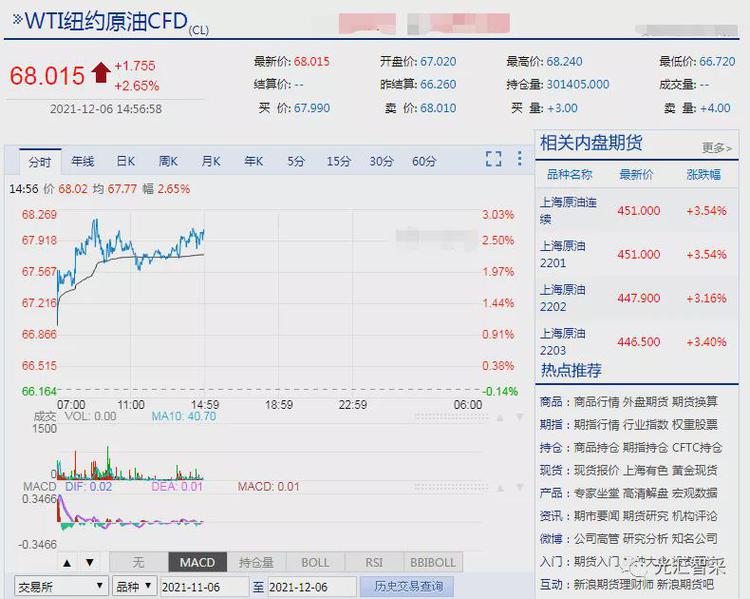
Task: Click 更多 to expand related futures
Action: [x=716, y=148]
